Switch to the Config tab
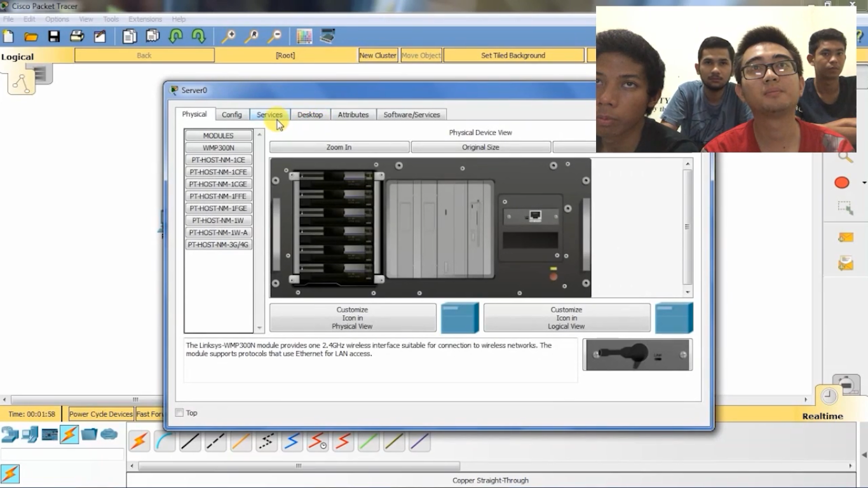 (232, 114)
